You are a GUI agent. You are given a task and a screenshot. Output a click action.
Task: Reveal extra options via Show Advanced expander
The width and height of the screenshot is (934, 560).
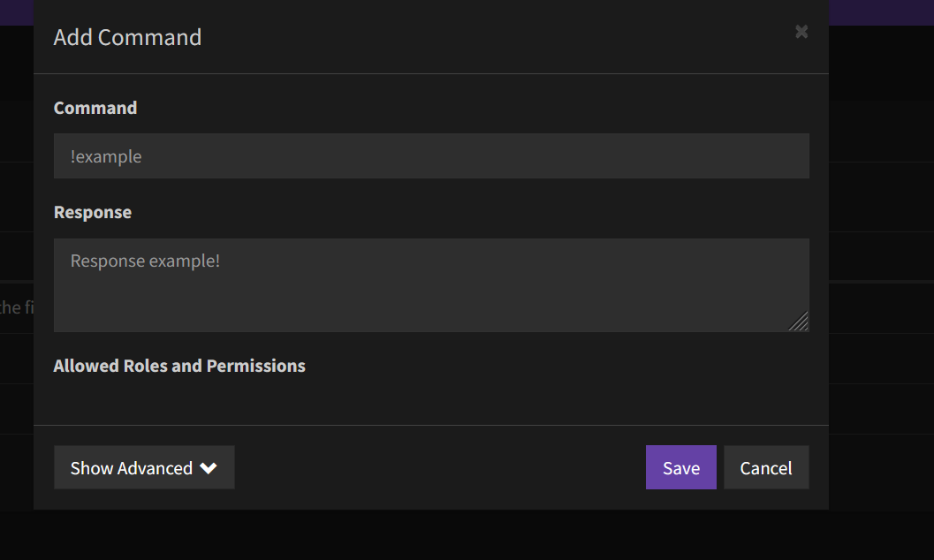144,467
